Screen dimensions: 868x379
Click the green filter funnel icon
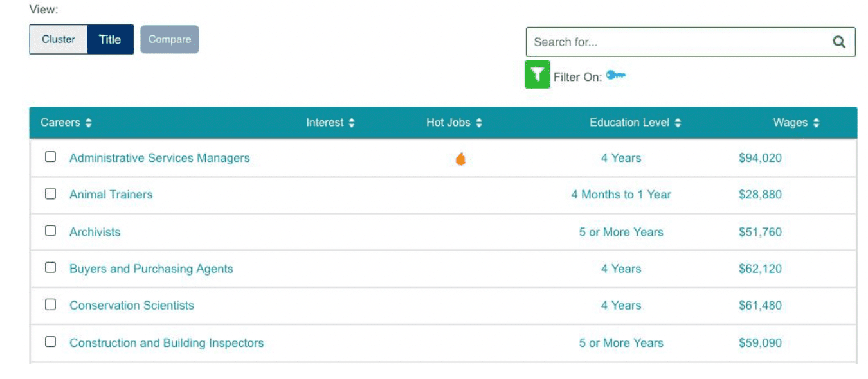click(538, 75)
